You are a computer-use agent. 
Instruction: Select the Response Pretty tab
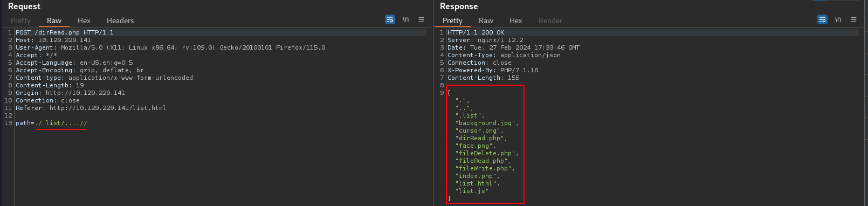tap(452, 20)
